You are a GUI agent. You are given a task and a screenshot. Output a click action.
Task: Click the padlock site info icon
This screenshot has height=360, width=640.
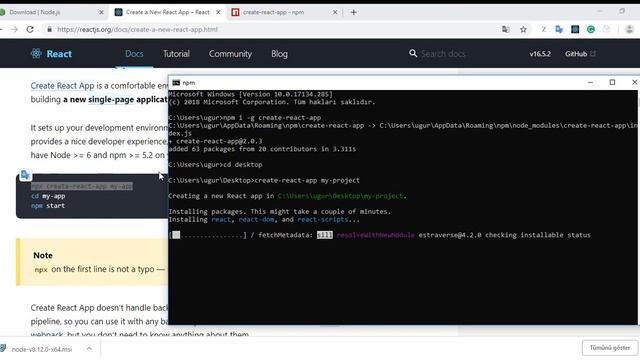49,29
